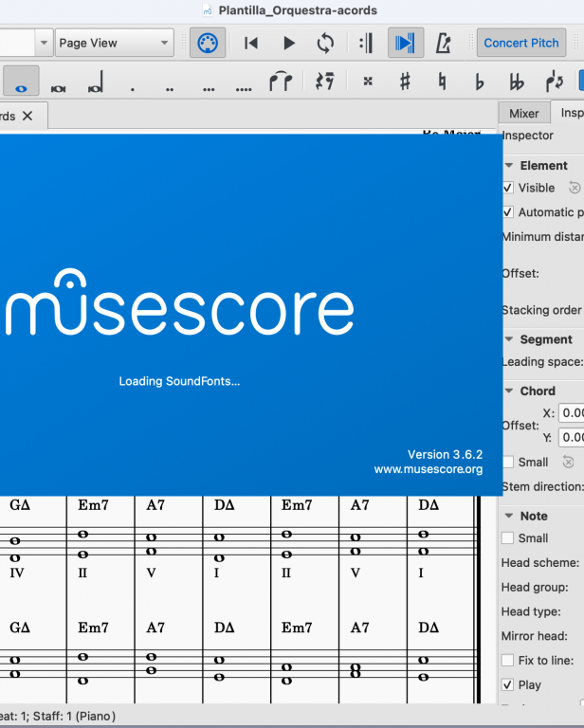
Task: Reset the Chord Small property
Action: (568, 462)
